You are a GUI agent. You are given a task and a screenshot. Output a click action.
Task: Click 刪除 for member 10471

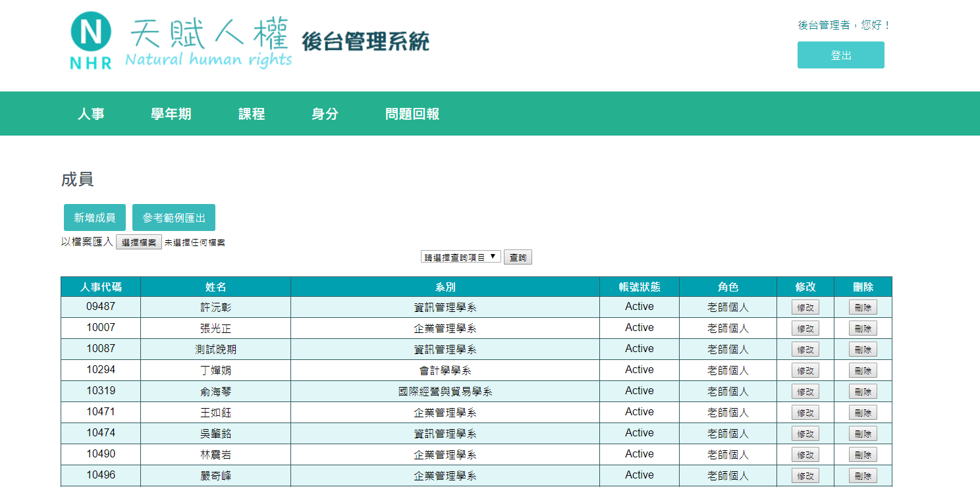point(863,413)
